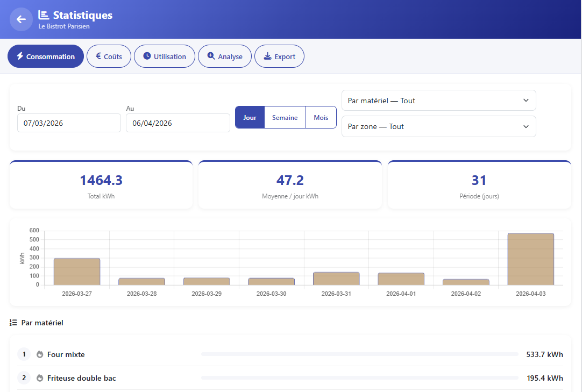
Task: Open the Par zone — Tout dropdown
Action: (x=438, y=126)
